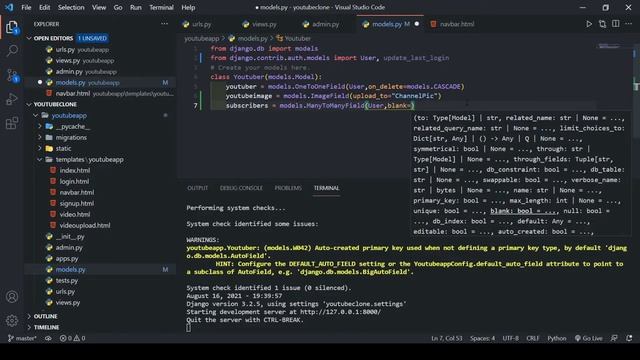Screen dimensions: 640x360
Task: Click the master branch indicator in status bar
Action: [x=22, y=338]
